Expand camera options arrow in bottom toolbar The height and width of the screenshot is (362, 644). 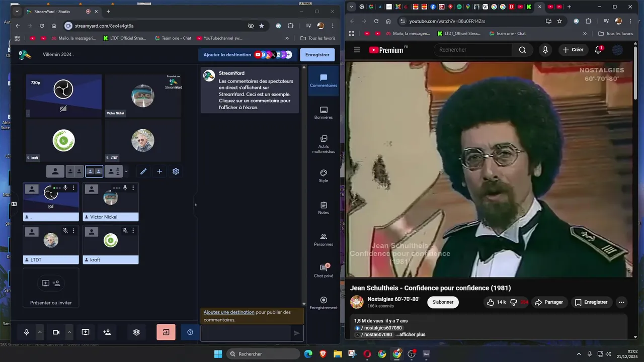(69, 332)
